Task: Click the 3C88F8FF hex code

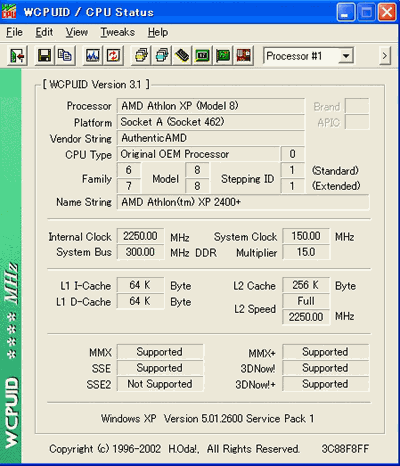Action: click(345, 449)
